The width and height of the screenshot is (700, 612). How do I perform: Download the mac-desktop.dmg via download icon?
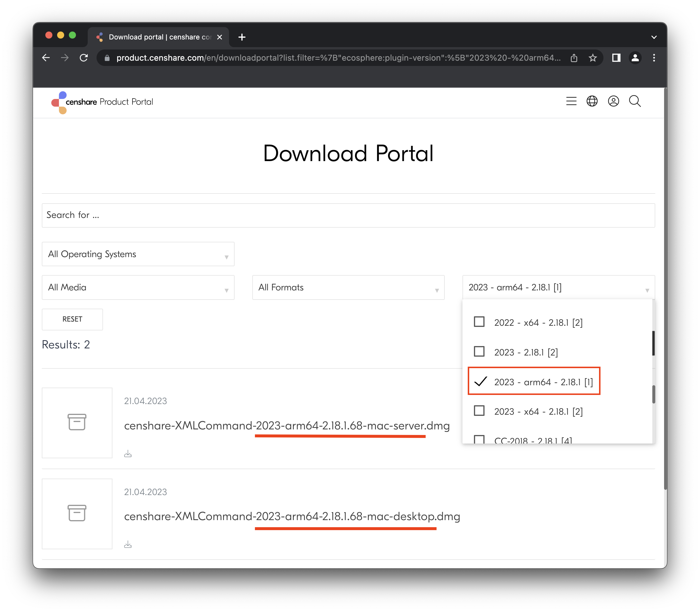coord(128,544)
